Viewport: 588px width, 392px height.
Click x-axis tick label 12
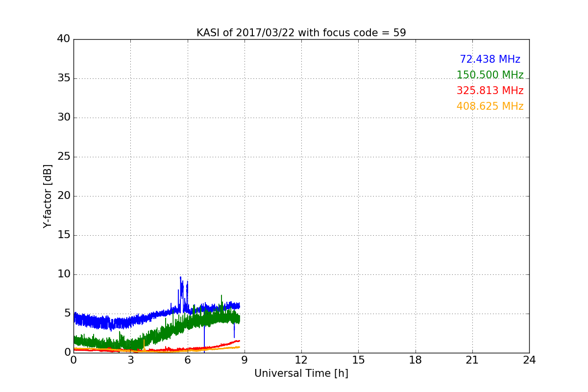pos(301,360)
